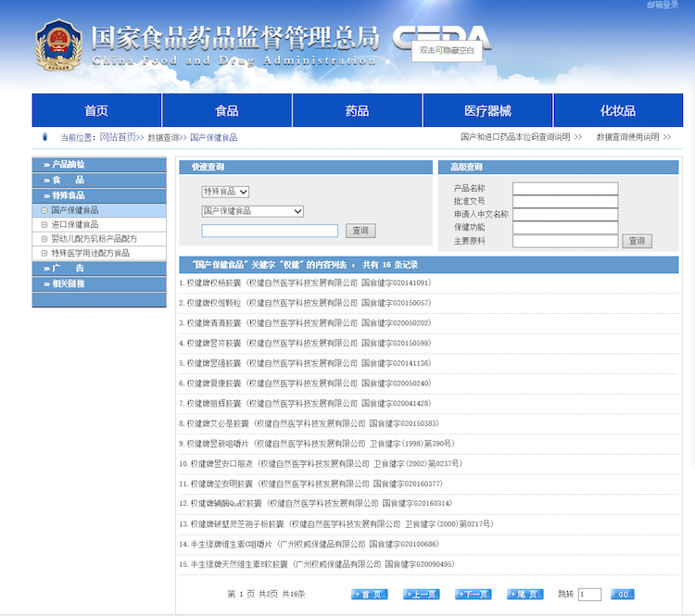
Task: Collapse the 特殊食品 sidebar section
Action: tap(99, 195)
